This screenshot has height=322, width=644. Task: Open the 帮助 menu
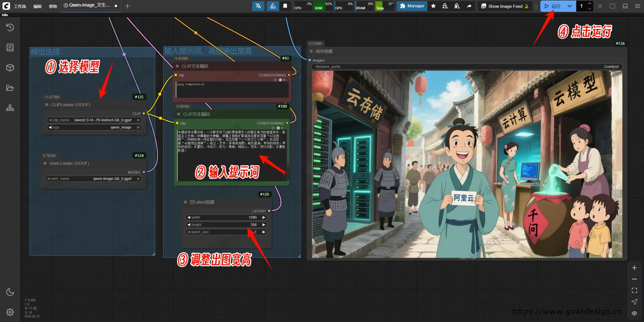53,6
